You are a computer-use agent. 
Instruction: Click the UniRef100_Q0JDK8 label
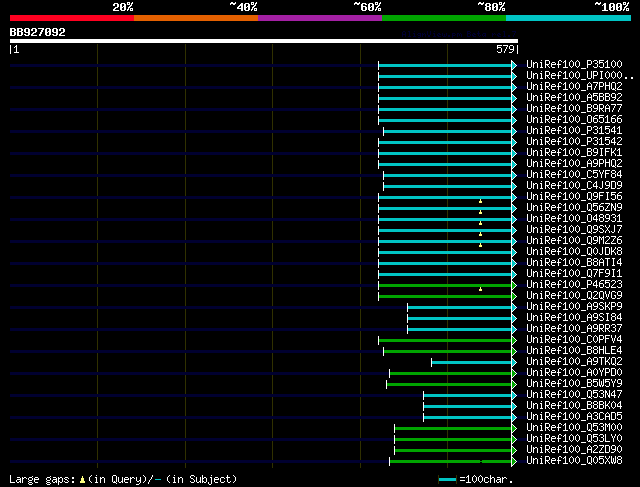click(574, 252)
